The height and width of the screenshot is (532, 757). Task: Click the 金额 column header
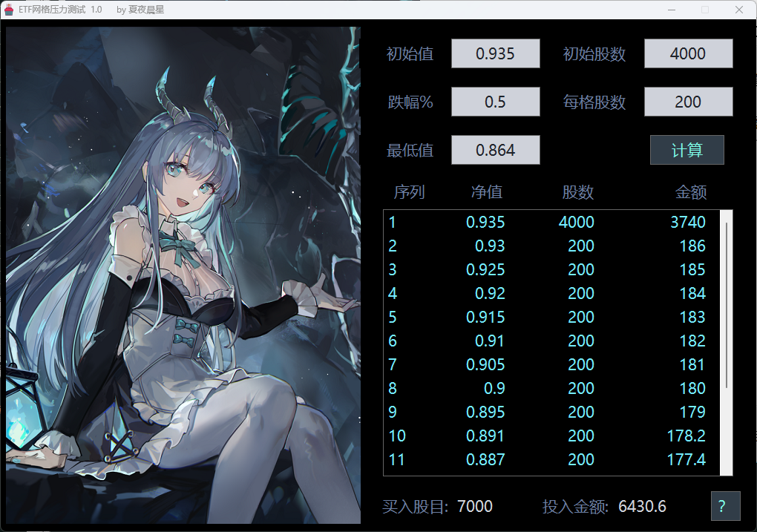click(x=691, y=192)
